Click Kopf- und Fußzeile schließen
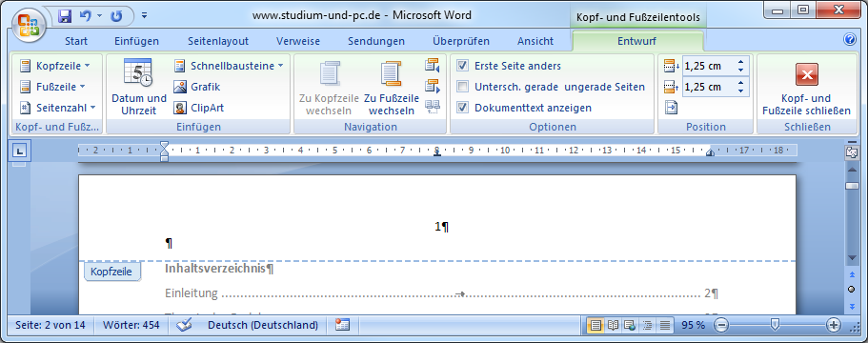The width and height of the screenshot is (868, 343). (806, 88)
